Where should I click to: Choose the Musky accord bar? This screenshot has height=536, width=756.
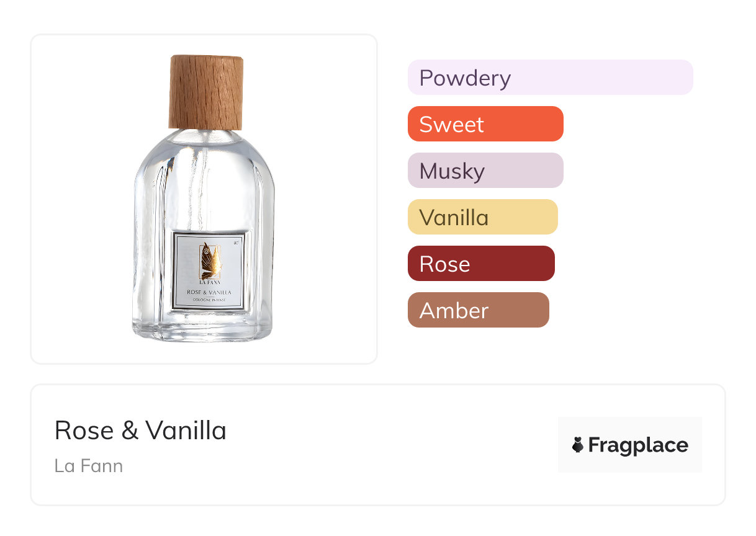[485, 171]
